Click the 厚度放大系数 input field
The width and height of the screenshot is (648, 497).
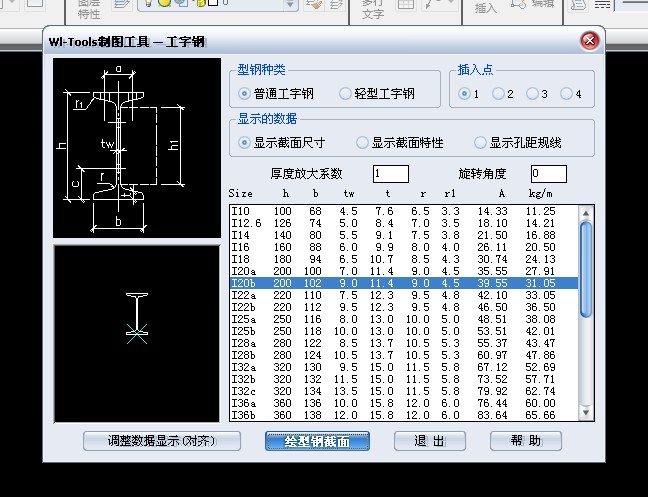(391, 174)
